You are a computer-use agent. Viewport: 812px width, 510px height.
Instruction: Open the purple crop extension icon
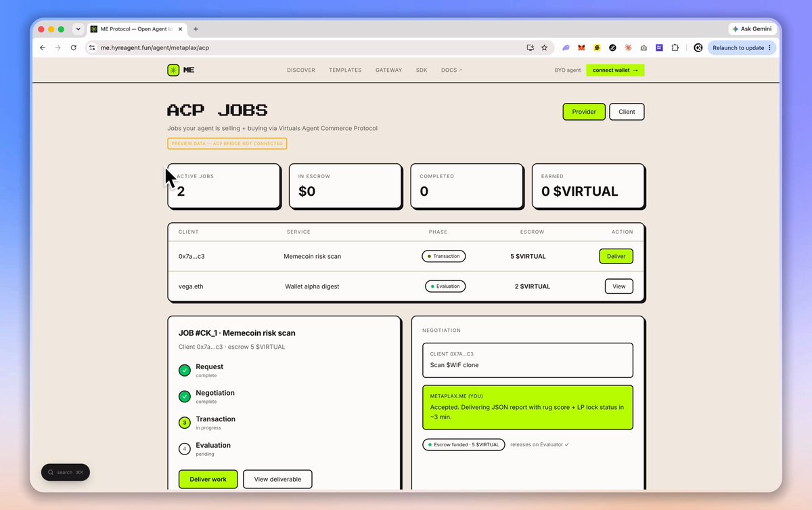point(659,48)
